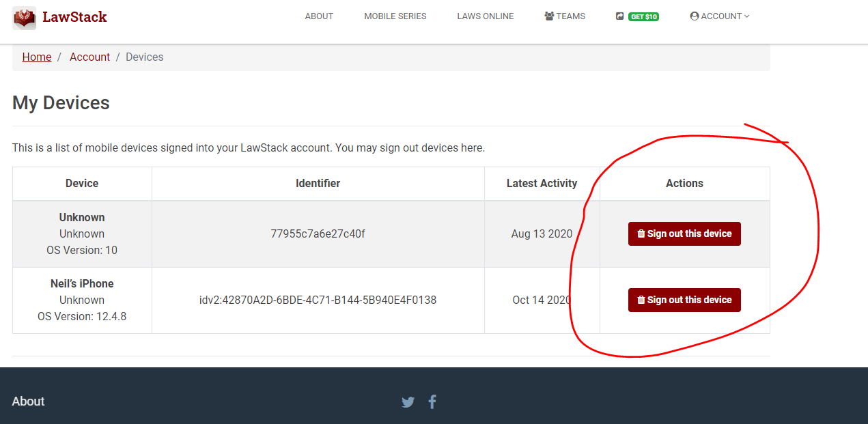This screenshot has height=424, width=868.
Task: Open the LAWS ONLINE menu item
Action: tap(486, 16)
